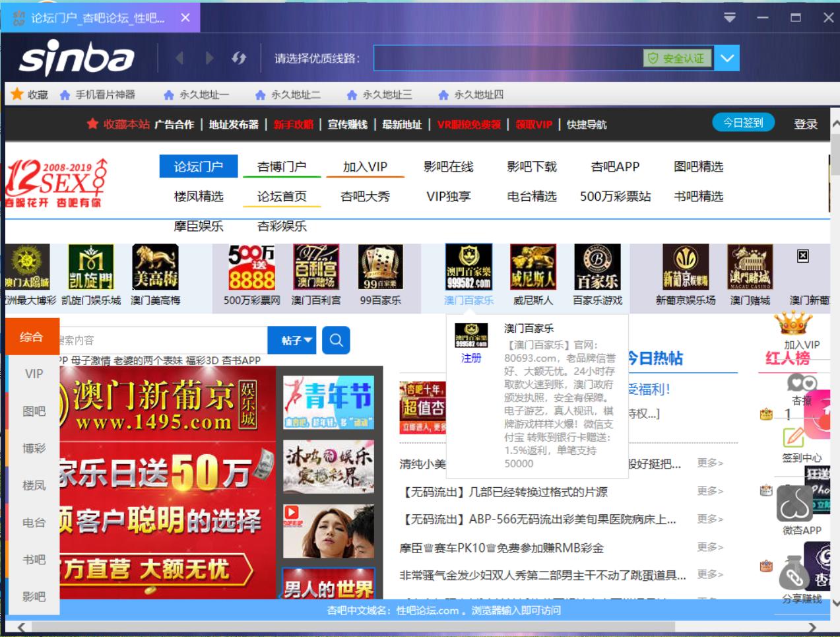Click the refresh icon beside the navigation arrows

[x=239, y=58]
